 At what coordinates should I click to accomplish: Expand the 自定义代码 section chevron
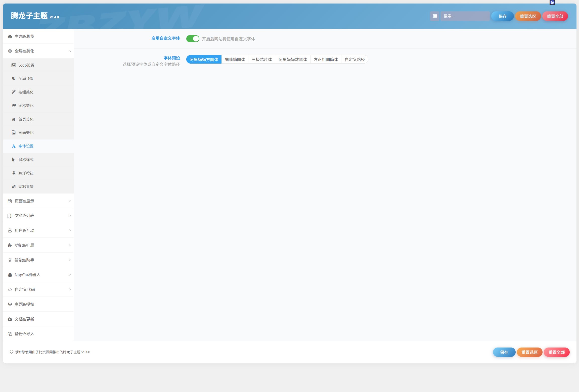coord(70,289)
